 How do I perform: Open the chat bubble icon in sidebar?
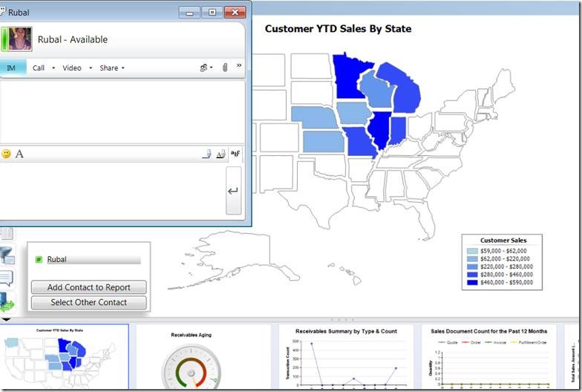(x=7, y=278)
